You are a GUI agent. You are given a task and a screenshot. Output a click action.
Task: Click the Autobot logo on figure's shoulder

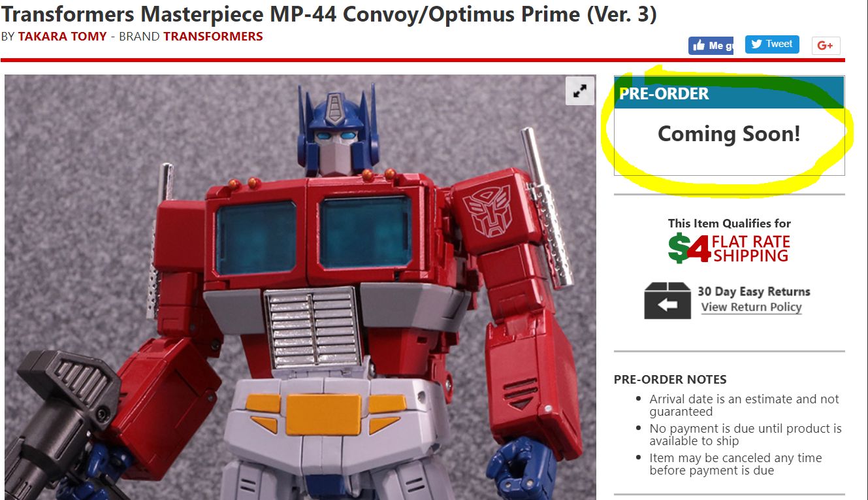click(x=487, y=210)
